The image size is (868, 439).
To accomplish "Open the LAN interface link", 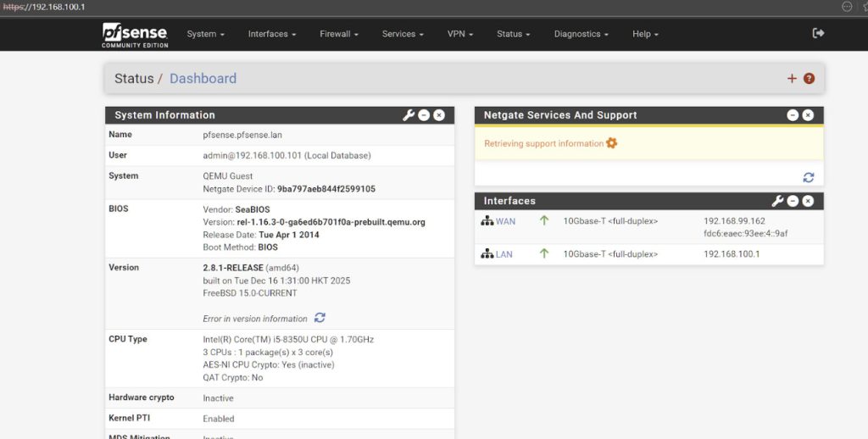I will [504, 254].
